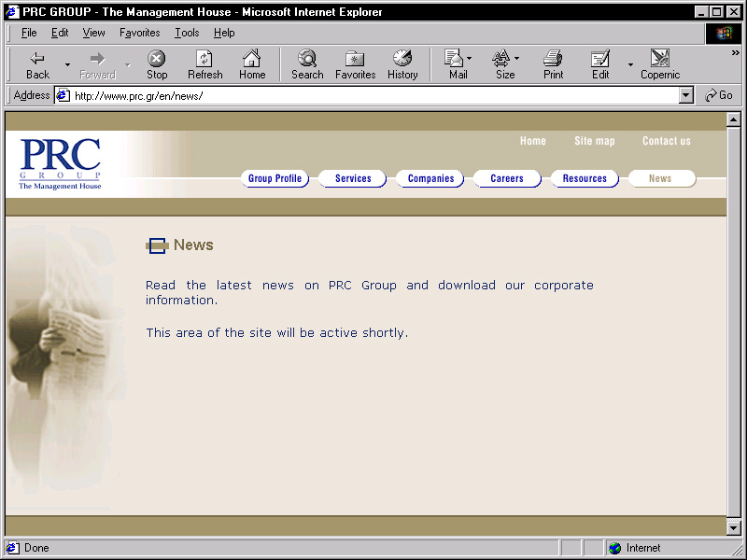This screenshot has width=747, height=560.
Task: Open the Mail dropdown arrow
Action: coord(470,58)
